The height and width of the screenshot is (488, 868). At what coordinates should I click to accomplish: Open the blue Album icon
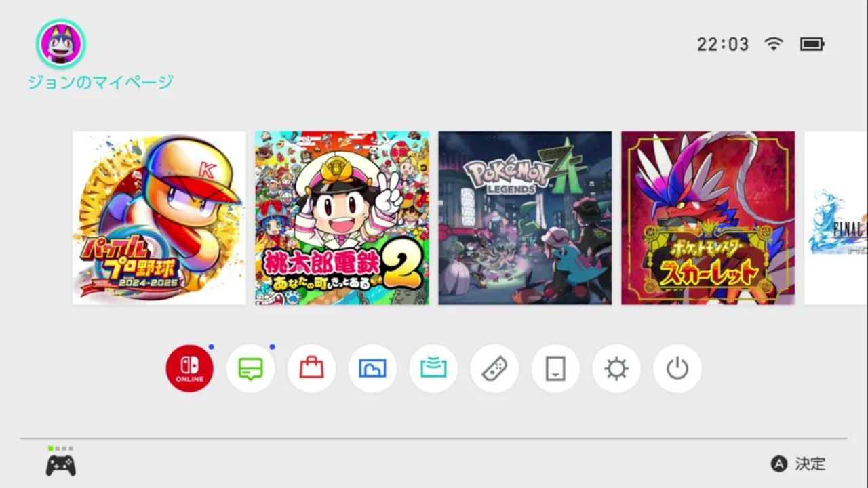[x=372, y=369]
